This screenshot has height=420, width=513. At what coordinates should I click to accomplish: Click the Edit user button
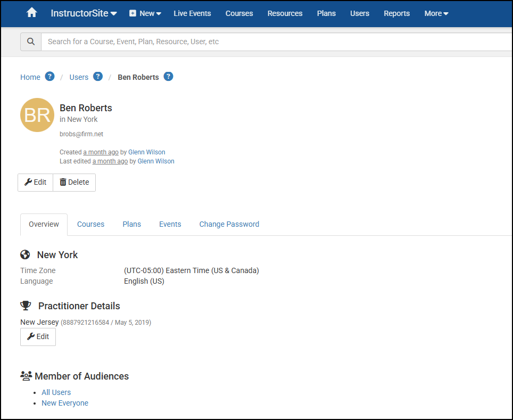pos(35,183)
